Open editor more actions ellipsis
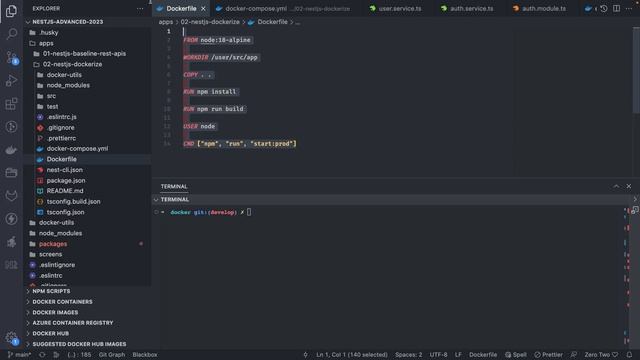 (x=629, y=9)
